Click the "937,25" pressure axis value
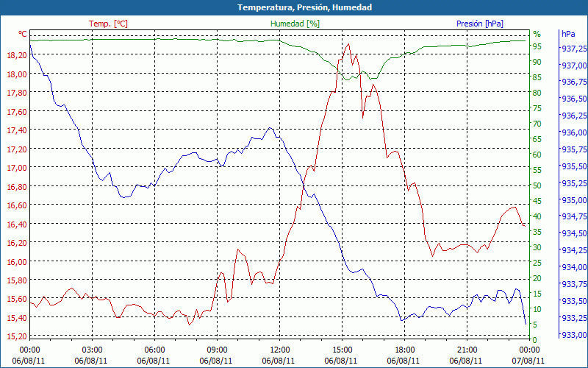 click(574, 49)
